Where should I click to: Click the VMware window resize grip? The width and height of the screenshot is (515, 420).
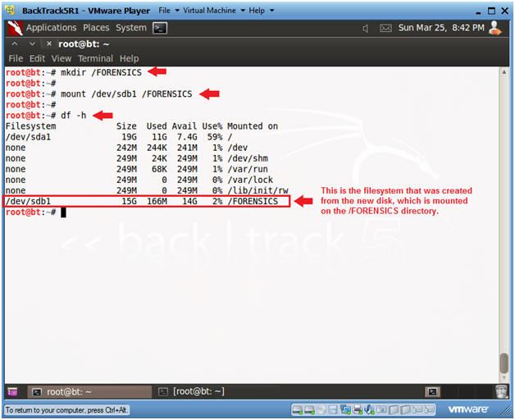click(x=505, y=412)
